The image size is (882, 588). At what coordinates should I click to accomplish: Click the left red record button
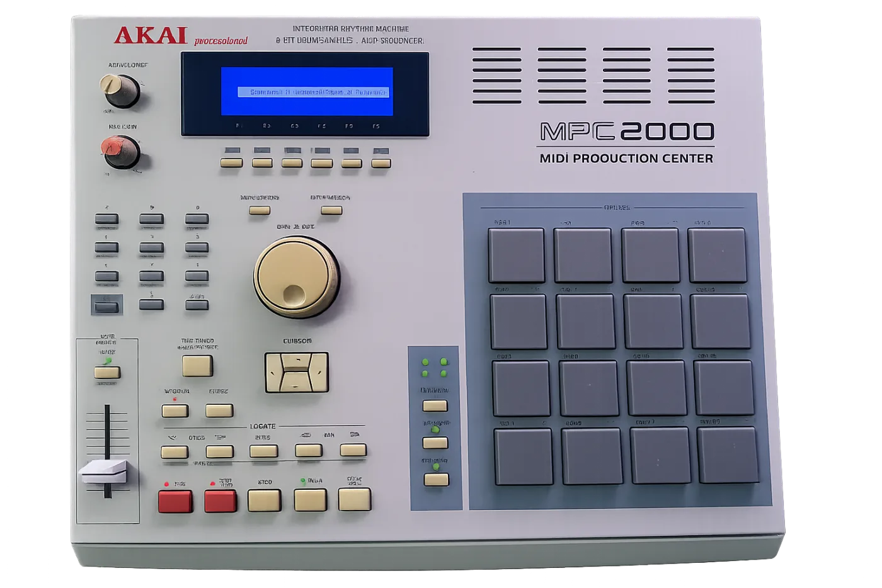[175, 502]
